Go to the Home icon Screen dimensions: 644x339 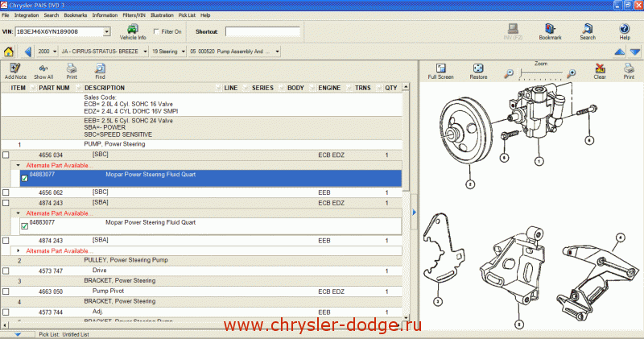click(x=9, y=52)
